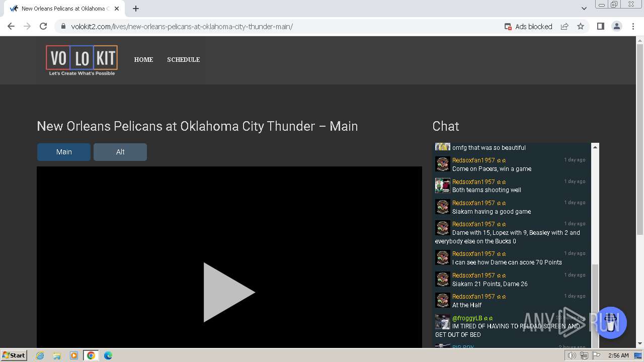Open the HOME menu item

143,59
